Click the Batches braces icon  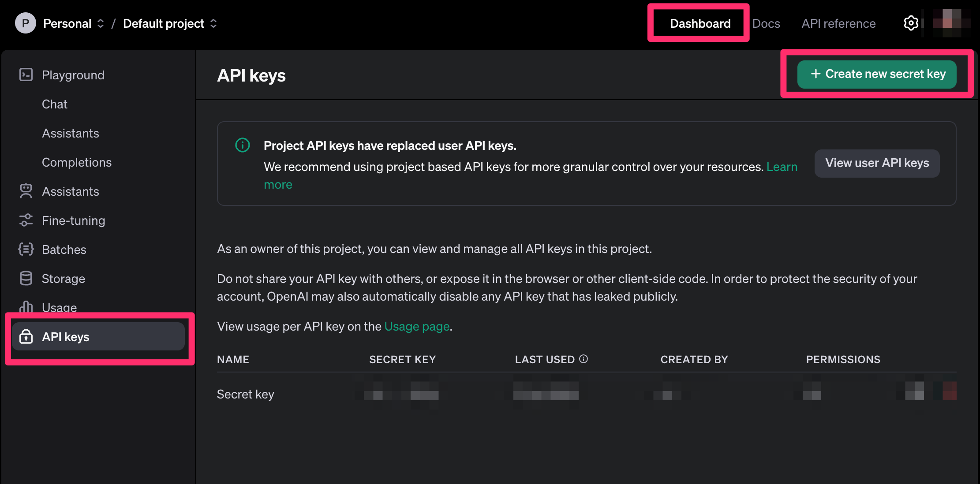click(x=26, y=249)
